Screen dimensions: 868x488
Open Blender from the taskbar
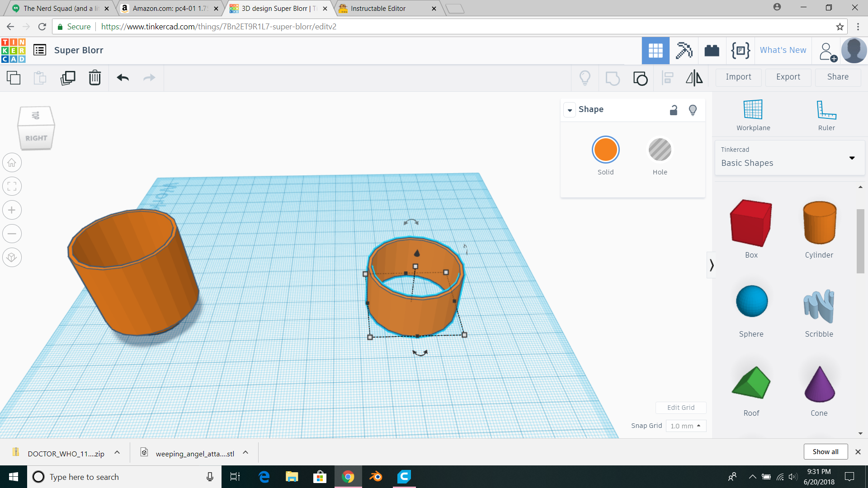click(376, 477)
